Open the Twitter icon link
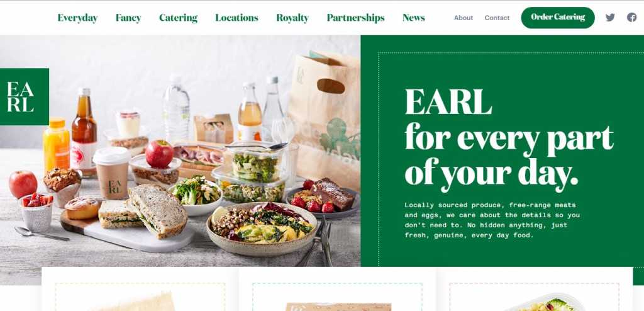Image resolution: width=644 pixels, height=311 pixels. click(x=610, y=18)
